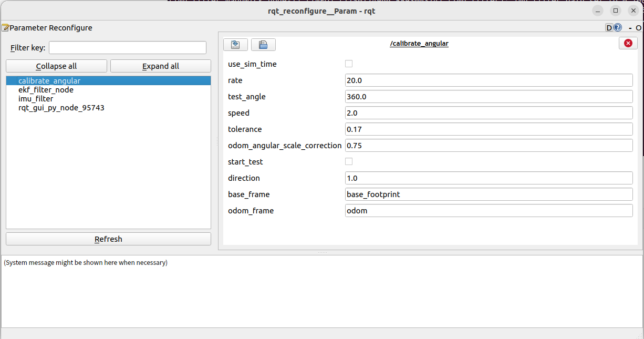Enable the use_sim_time checkbox
Screen dimensions: 644x339
(349, 64)
